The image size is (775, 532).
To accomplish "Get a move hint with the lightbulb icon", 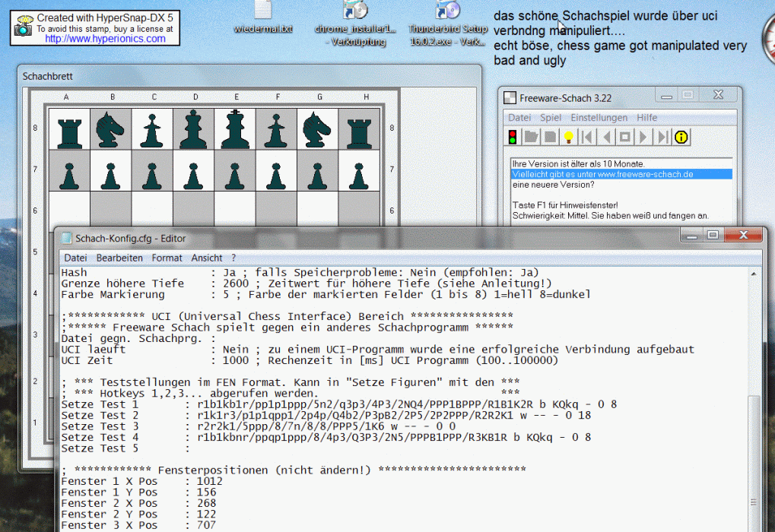I will 569,138.
